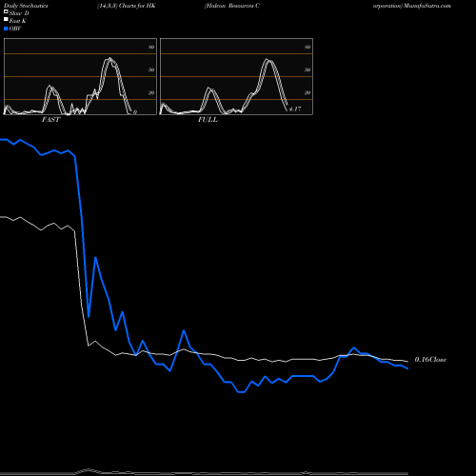Click the FULL stochastic chart panel
This screenshot has height=476, width=476.
pyautogui.click(x=236, y=76)
